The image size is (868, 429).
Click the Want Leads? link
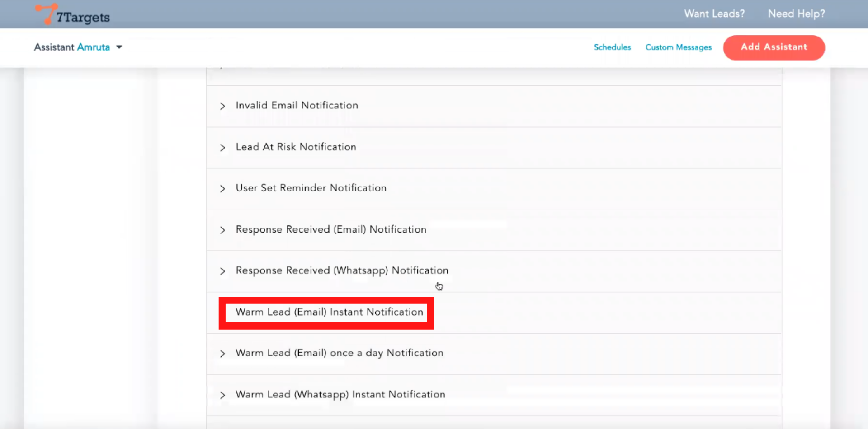tap(714, 14)
